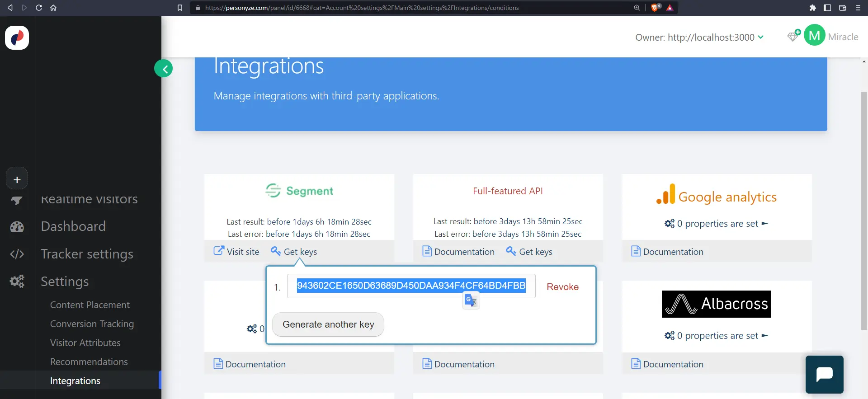The width and height of the screenshot is (868, 399).
Task: Click the Full-featured API title
Action: pos(508,191)
